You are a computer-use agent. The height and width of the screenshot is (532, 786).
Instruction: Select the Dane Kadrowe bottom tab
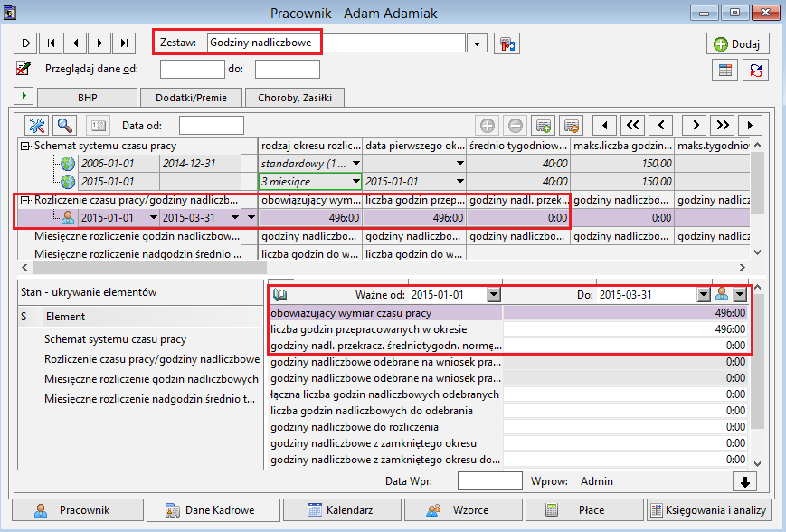tap(213, 510)
